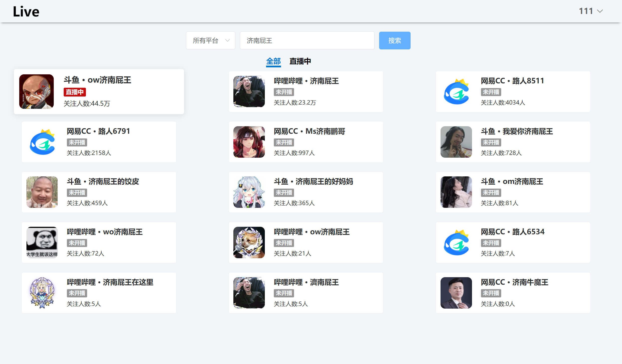The width and height of the screenshot is (622, 364).
Task: Click the suited man avatar of 济南牛魔王
Action: (456, 293)
